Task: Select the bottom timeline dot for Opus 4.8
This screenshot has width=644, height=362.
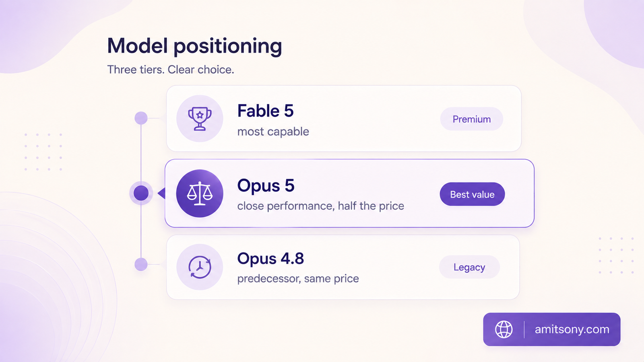Action: (x=141, y=265)
